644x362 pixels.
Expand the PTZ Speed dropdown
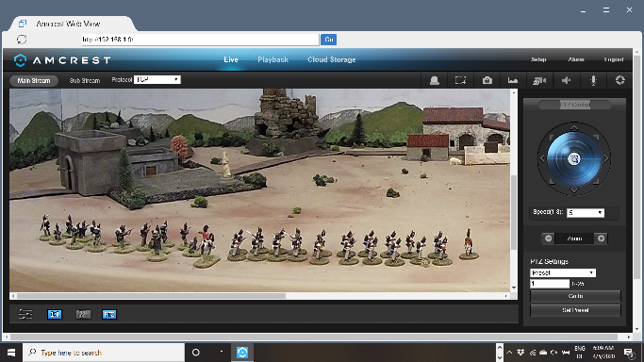point(586,213)
